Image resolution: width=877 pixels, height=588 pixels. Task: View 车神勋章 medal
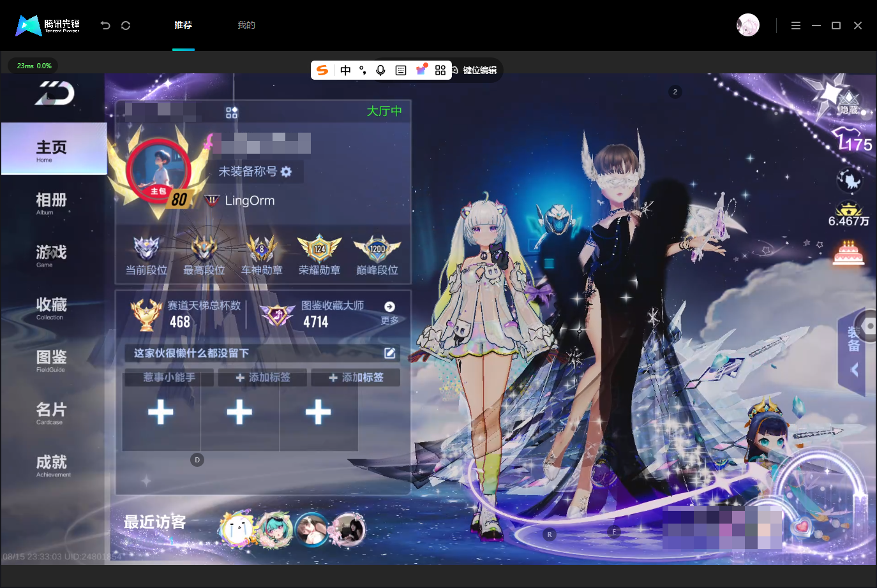pyautogui.click(x=262, y=255)
